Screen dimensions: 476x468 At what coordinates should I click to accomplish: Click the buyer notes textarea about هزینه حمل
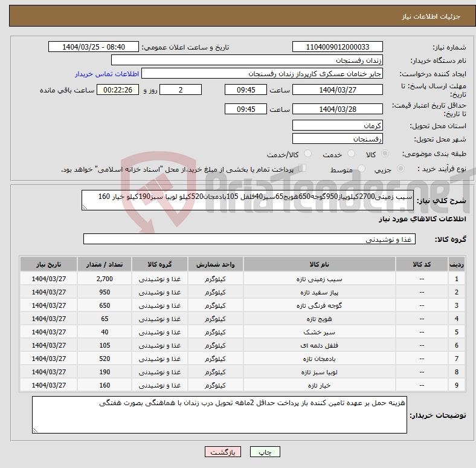coord(219,415)
